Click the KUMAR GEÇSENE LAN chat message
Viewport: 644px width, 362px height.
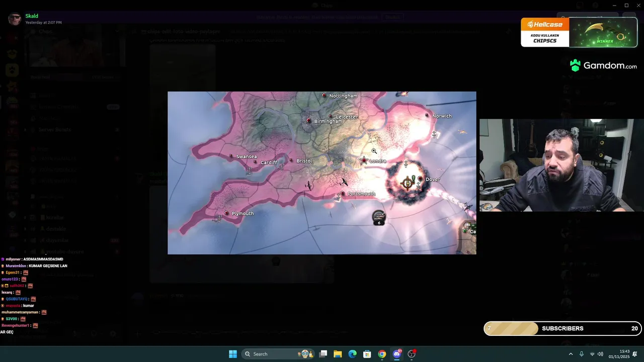click(x=48, y=265)
